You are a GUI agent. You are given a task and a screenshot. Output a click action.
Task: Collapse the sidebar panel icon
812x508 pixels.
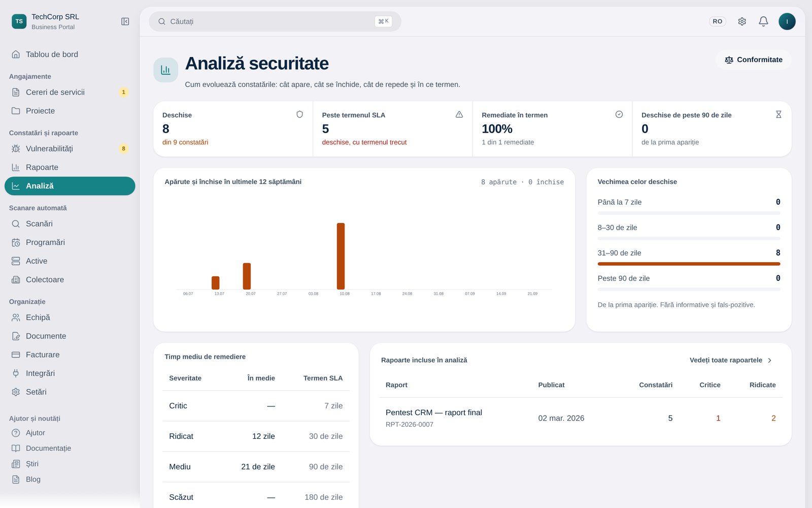pyautogui.click(x=125, y=21)
